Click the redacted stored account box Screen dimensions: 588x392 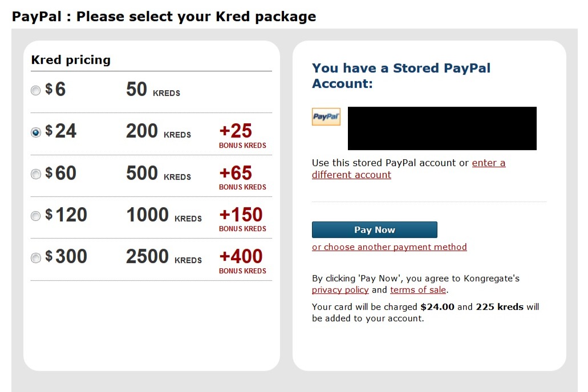click(442, 128)
